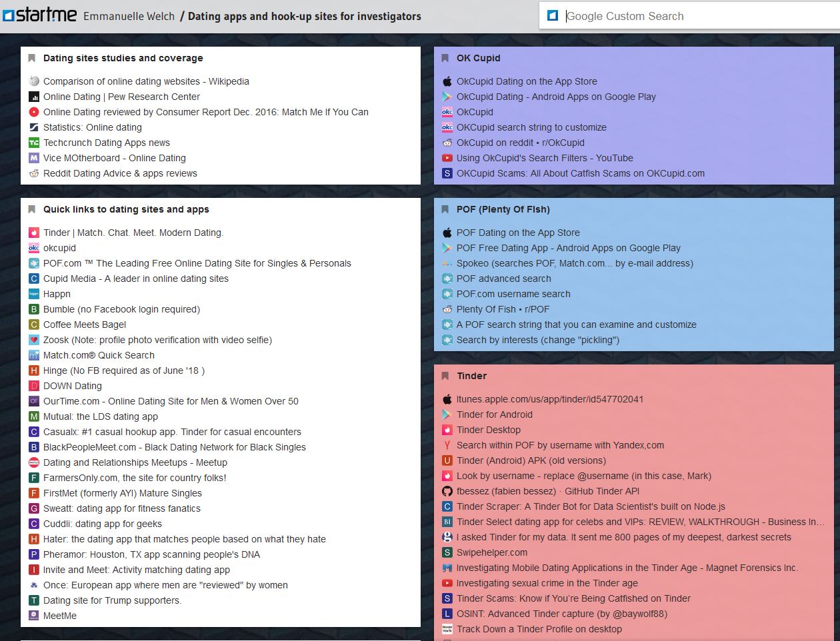
Task: Open Tinder Scraper bot link
Action: tap(591, 506)
